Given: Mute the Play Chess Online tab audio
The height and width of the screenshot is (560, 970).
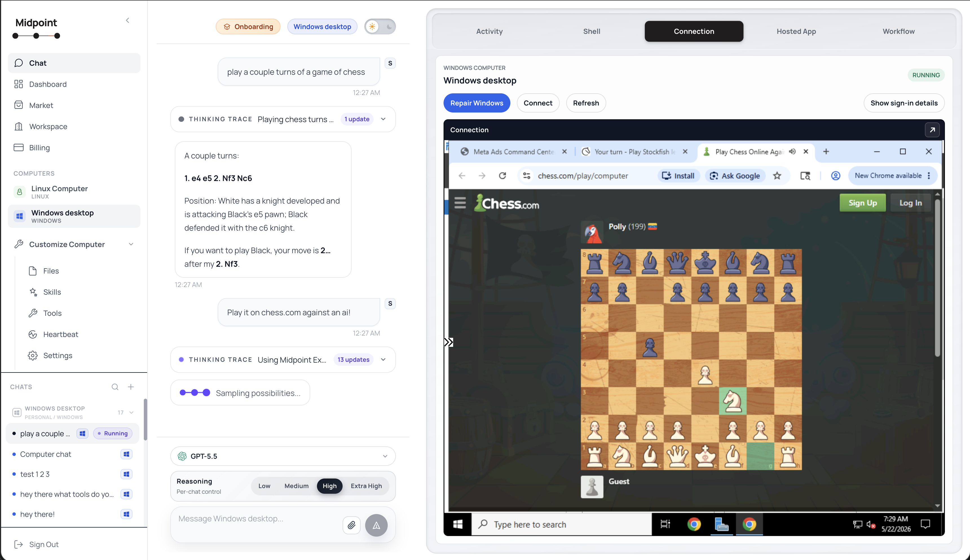Looking at the screenshot, I should [792, 151].
